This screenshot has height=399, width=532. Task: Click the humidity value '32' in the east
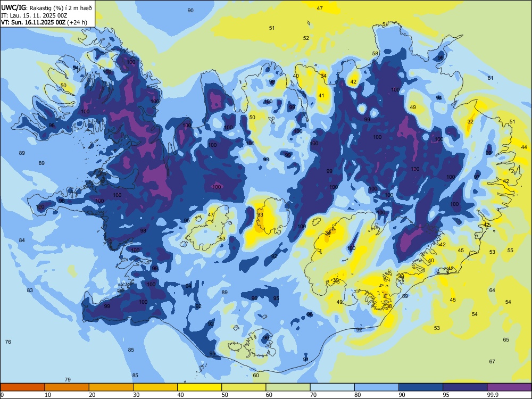click(470, 121)
